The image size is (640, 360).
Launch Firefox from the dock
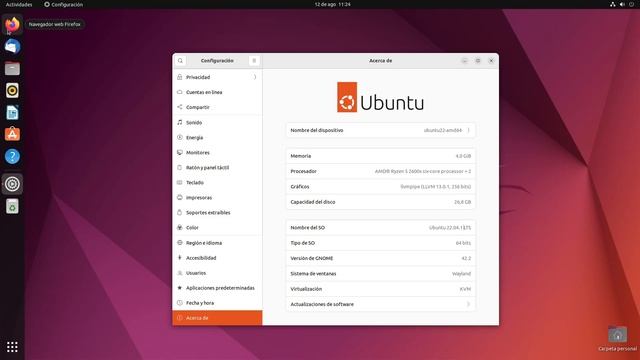pos(12,24)
